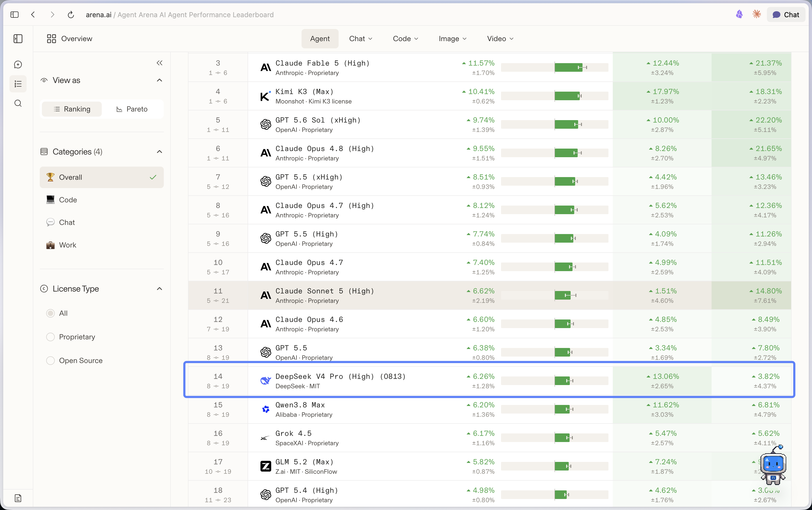Expand the left rail sidebar toggle icon
Viewport: 812px width, 510px height.
point(18,39)
